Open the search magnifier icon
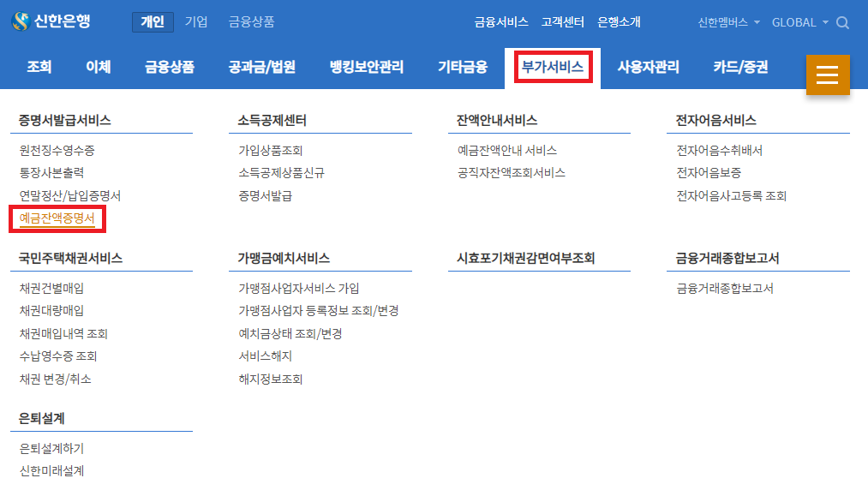 coord(842,24)
